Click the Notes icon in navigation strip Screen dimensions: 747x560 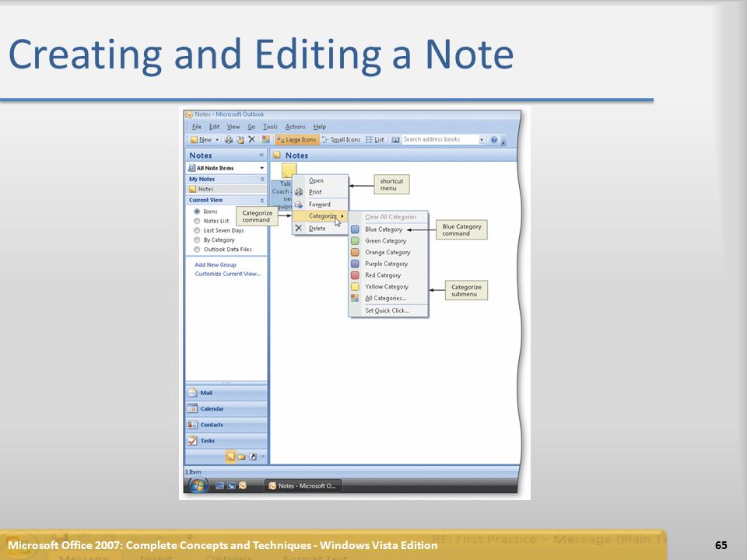[230, 457]
